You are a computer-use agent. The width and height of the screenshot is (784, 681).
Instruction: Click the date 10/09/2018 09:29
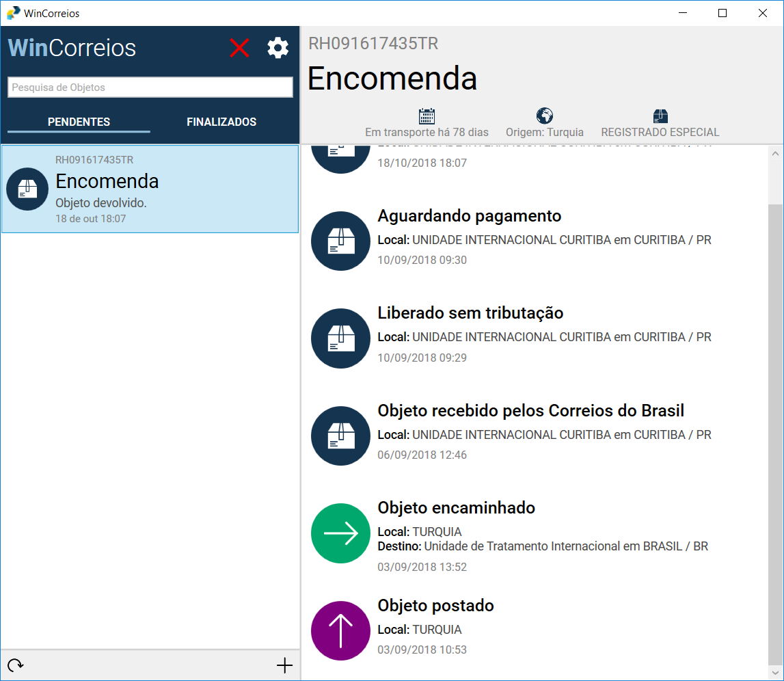pyautogui.click(x=422, y=358)
